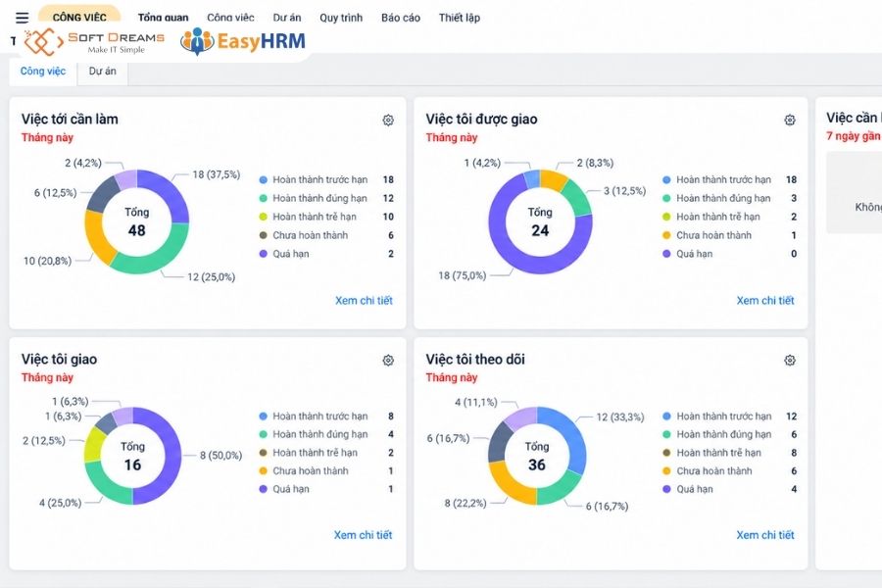Open Xem chi tiết in Việc tôi được giao

765,301
